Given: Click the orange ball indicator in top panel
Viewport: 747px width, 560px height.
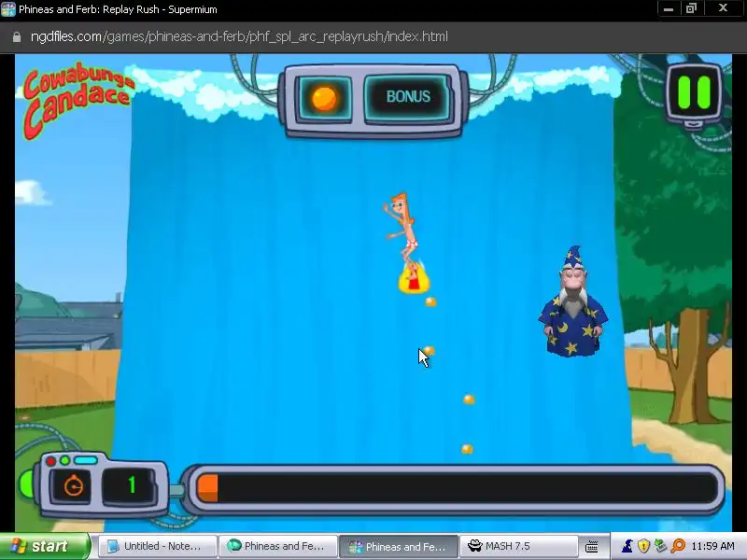Looking at the screenshot, I should click(x=324, y=99).
